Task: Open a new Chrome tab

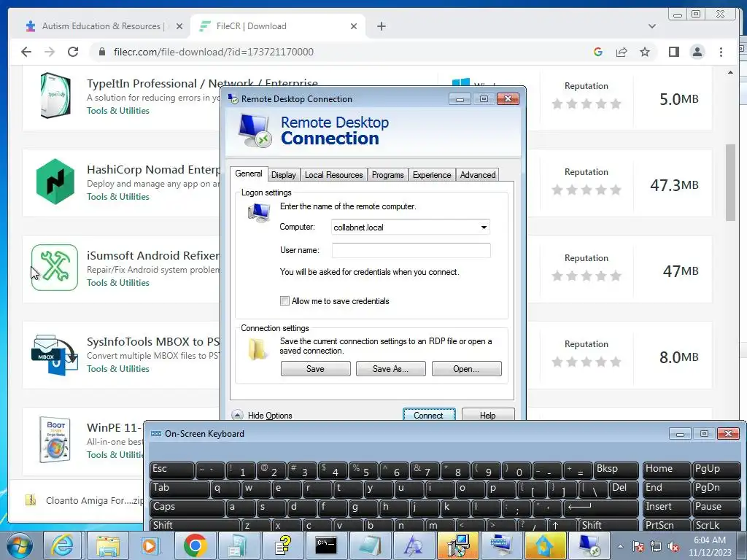Action: [381, 26]
